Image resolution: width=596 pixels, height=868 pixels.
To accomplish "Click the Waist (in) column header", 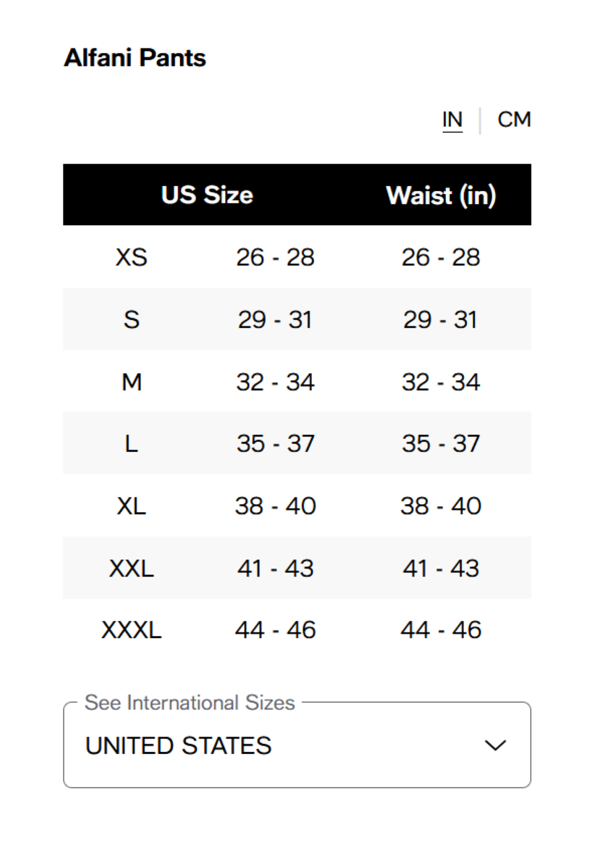I will click(440, 195).
